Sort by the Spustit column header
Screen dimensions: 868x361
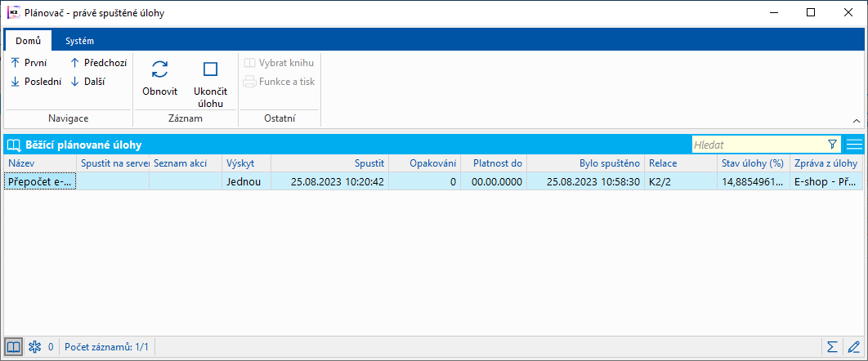(x=330, y=163)
